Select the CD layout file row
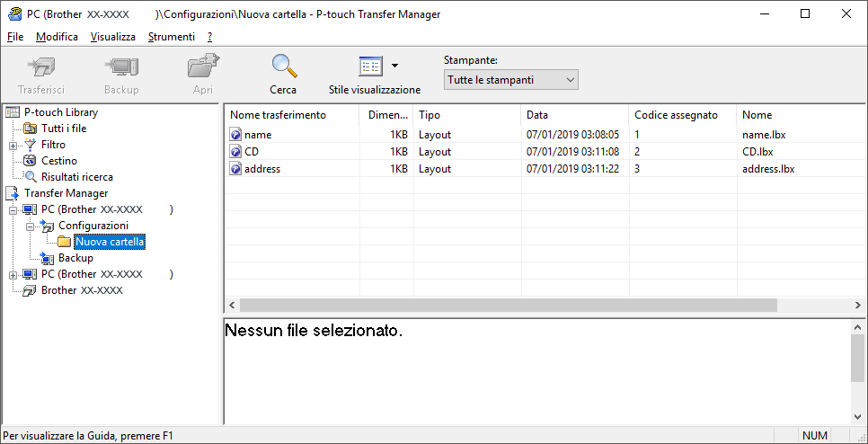The height and width of the screenshot is (444, 868). coord(545,152)
